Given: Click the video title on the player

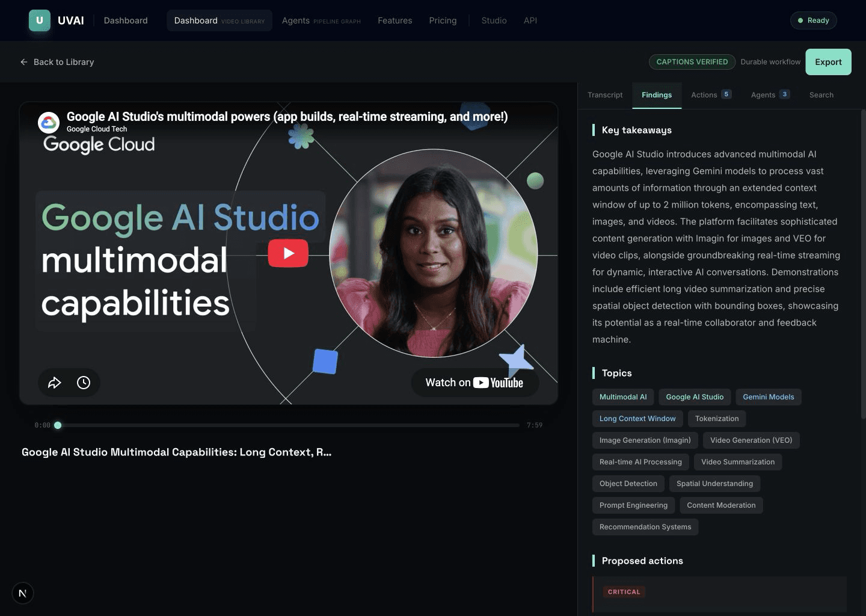Looking at the screenshot, I should pos(287,117).
